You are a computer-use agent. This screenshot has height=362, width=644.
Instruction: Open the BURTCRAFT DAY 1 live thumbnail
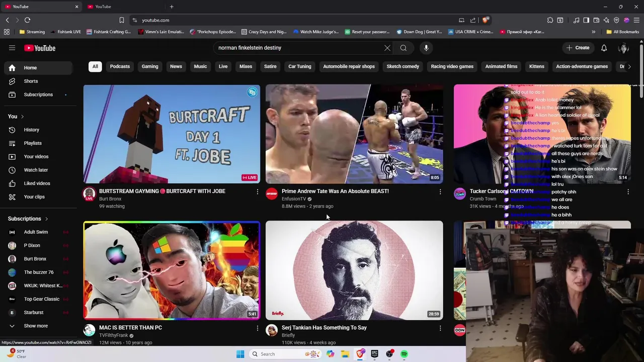(172, 134)
